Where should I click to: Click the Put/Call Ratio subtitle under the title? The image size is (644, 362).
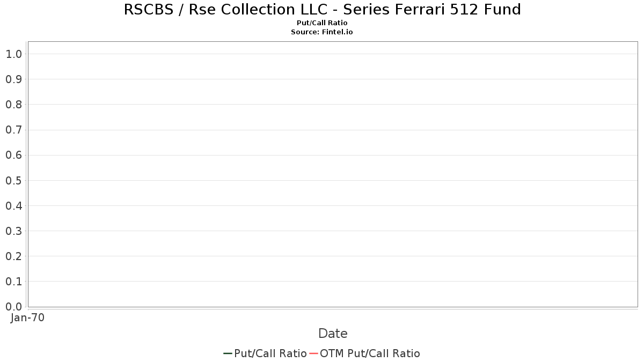(322, 23)
